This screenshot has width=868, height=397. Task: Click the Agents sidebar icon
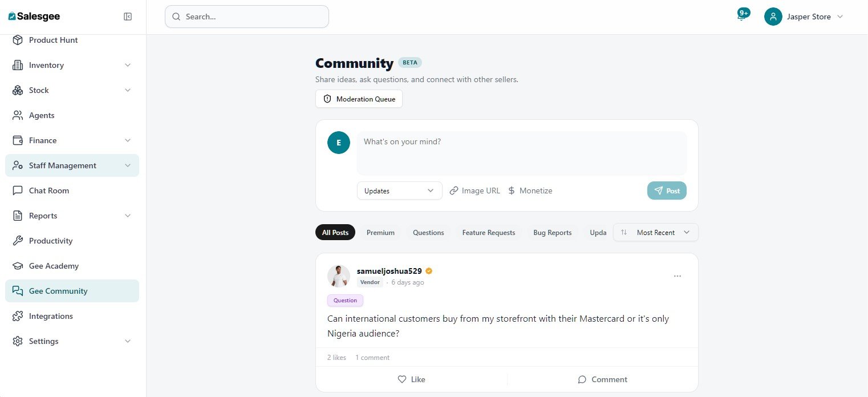18,115
